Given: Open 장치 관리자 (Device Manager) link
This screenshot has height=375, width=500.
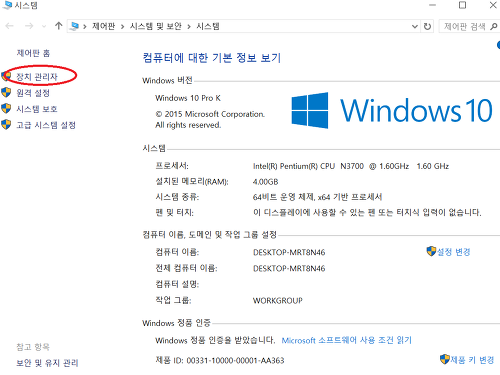Looking at the screenshot, I should pos(37,77).
